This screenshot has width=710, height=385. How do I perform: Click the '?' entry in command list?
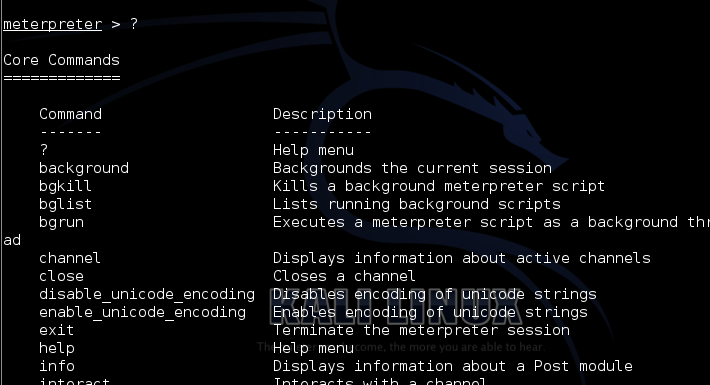coord(44,150)
